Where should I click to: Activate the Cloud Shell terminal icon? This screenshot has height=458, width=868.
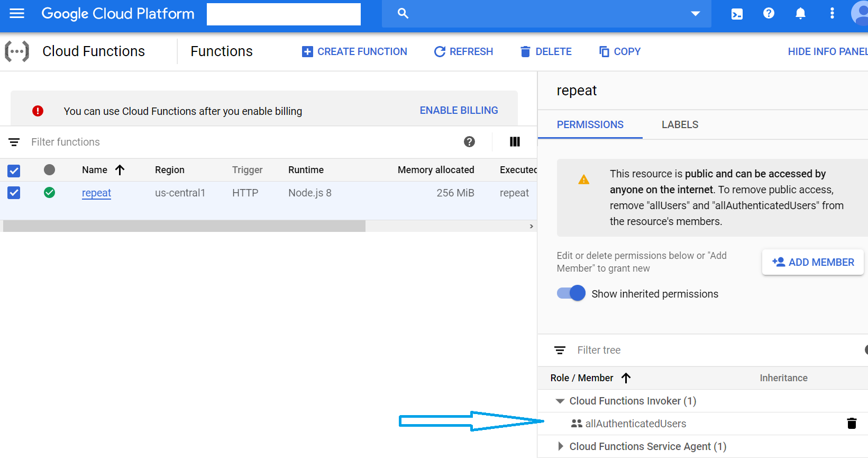[737, 14]
